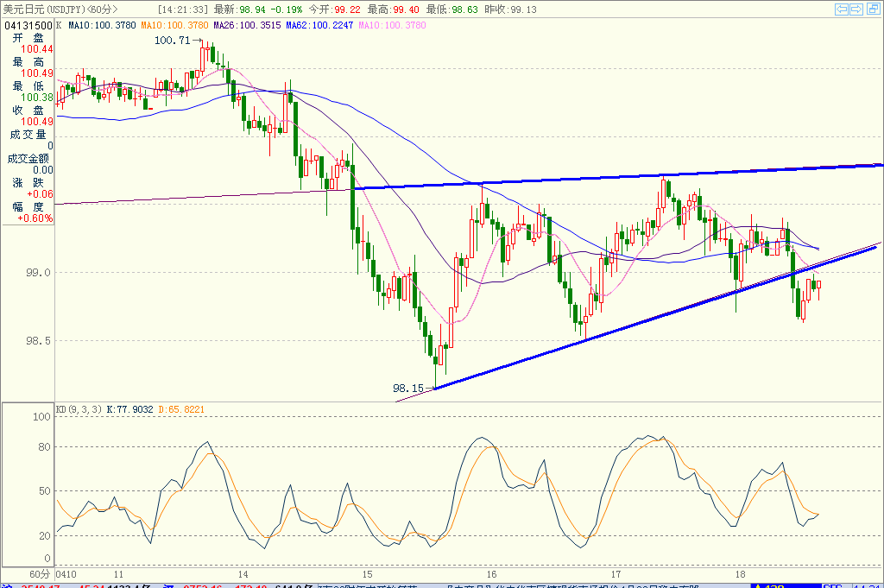Click the 100.49 value under 最高 in side panel
Image resolution: width=884 pixels, height=588 pixels.
coord(37,73)
